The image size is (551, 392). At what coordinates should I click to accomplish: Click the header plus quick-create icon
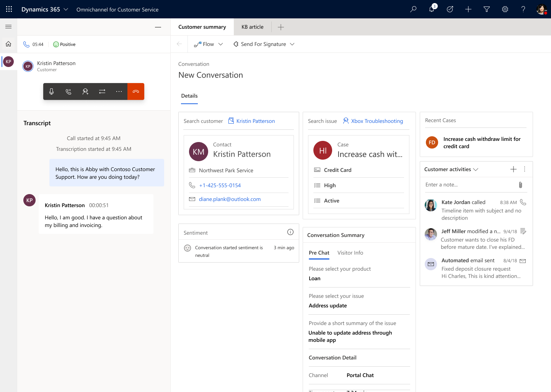[x=468, y=9]
